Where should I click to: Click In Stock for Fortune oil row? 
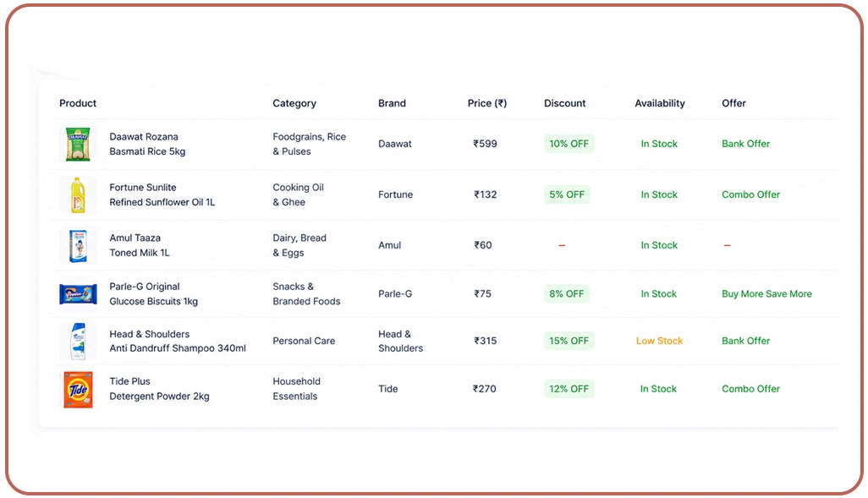pos(659,194)
